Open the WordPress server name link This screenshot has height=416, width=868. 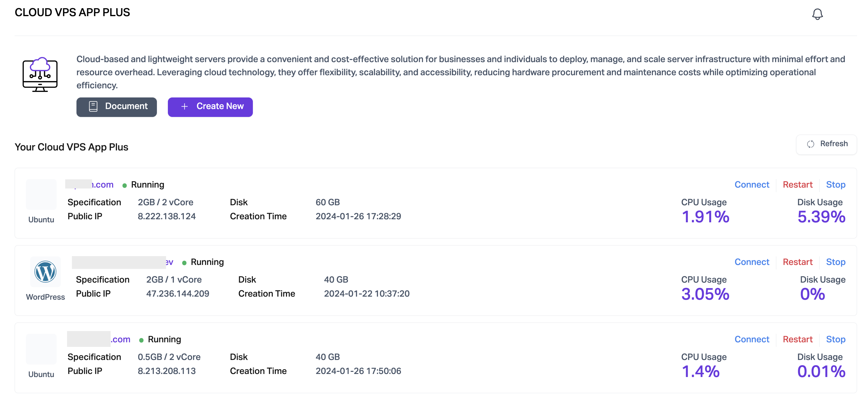point(123,262)
